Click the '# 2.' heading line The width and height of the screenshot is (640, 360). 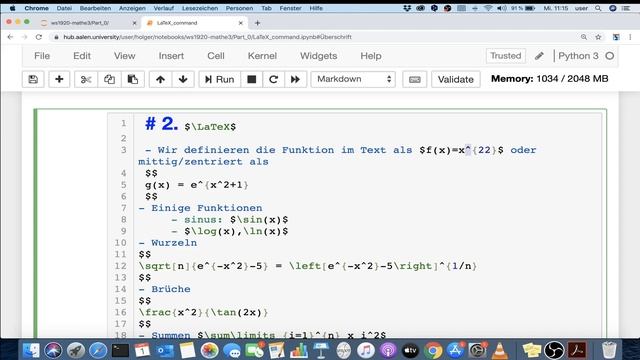190,124
